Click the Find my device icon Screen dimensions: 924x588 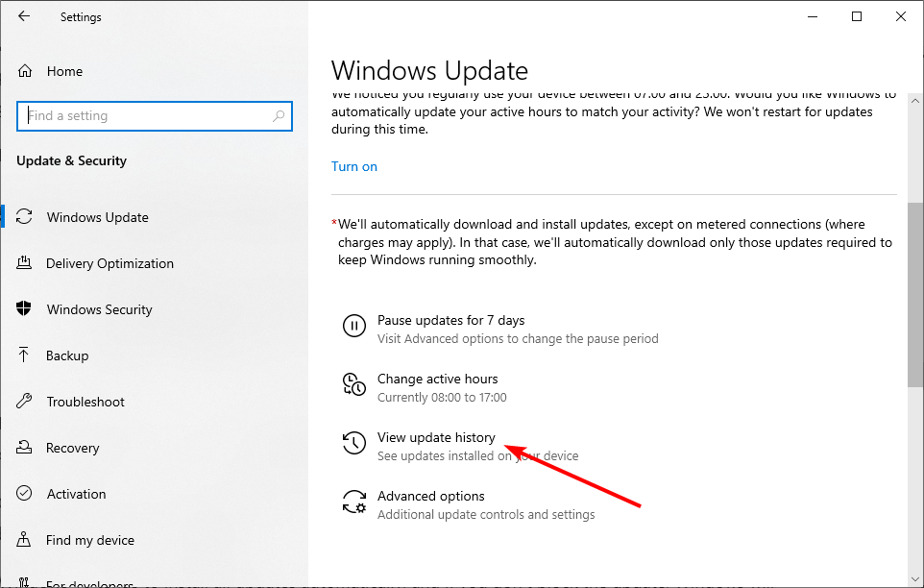click(x=25, y=540)
